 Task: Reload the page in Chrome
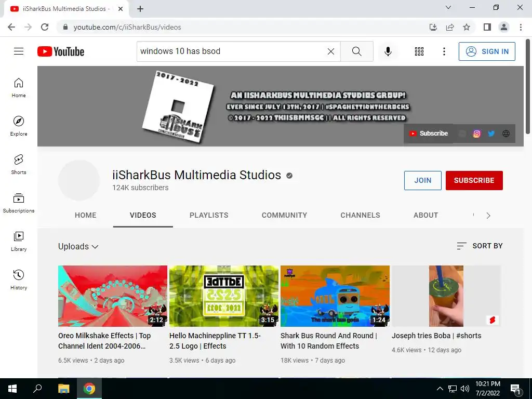tap(45, 27)
